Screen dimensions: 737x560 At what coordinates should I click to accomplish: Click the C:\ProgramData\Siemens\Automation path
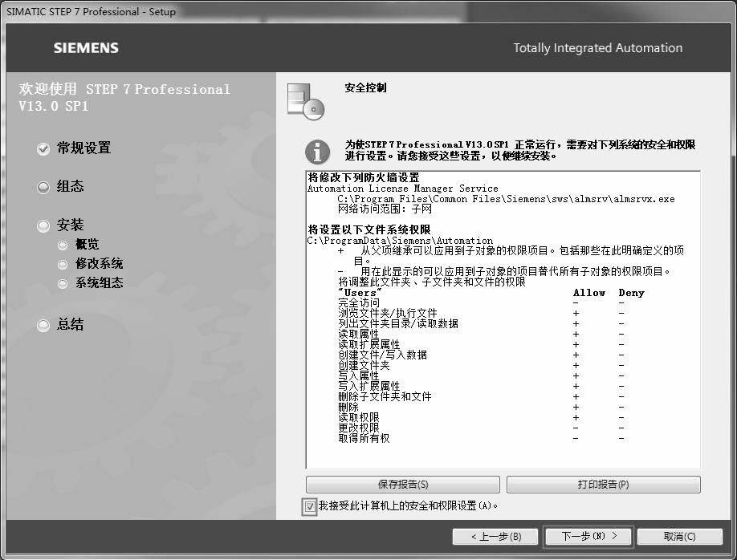tap(400, 241)
